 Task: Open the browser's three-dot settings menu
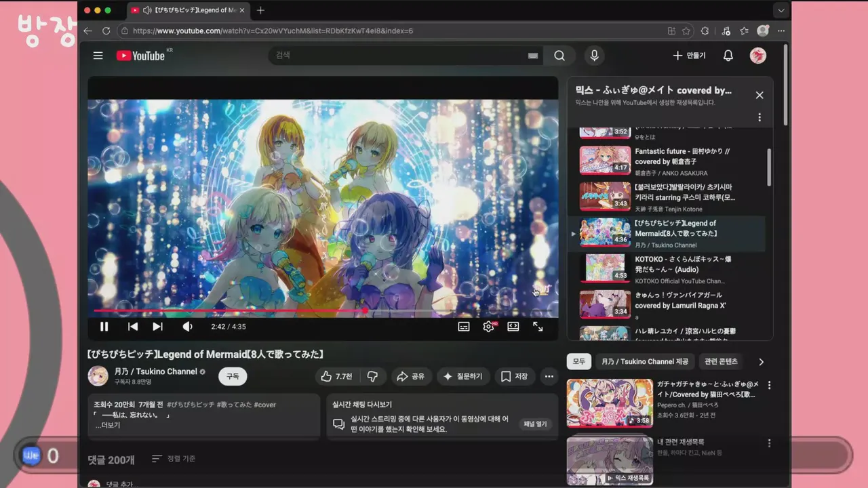[781, 30]
